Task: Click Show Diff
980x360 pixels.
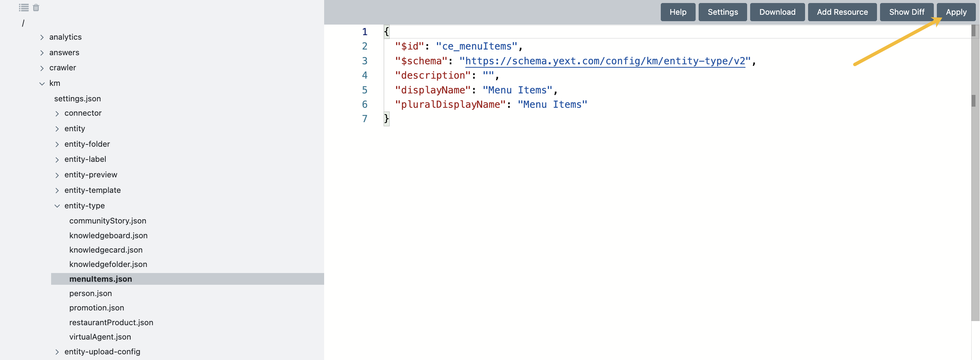Action: (907, 12)
